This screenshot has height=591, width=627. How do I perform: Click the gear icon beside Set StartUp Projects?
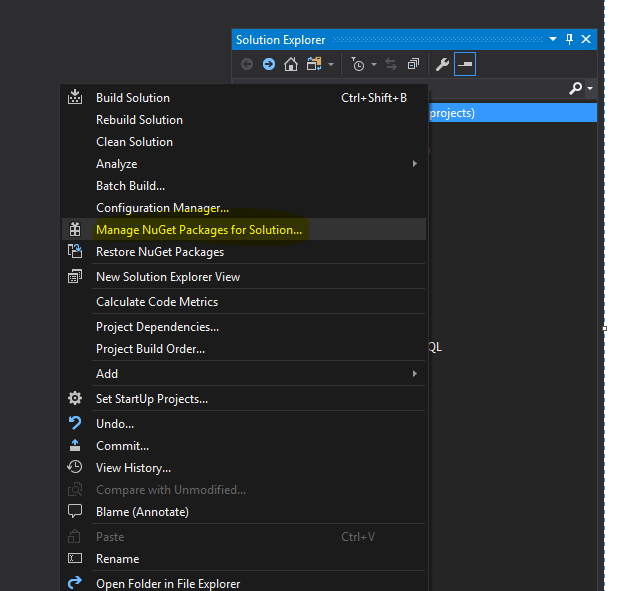(x=75, y=398)
